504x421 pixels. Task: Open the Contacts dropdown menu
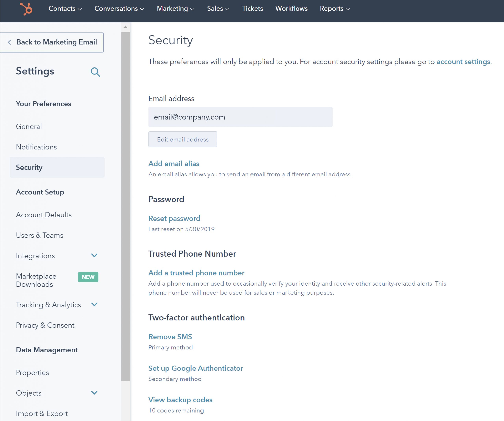65,9
